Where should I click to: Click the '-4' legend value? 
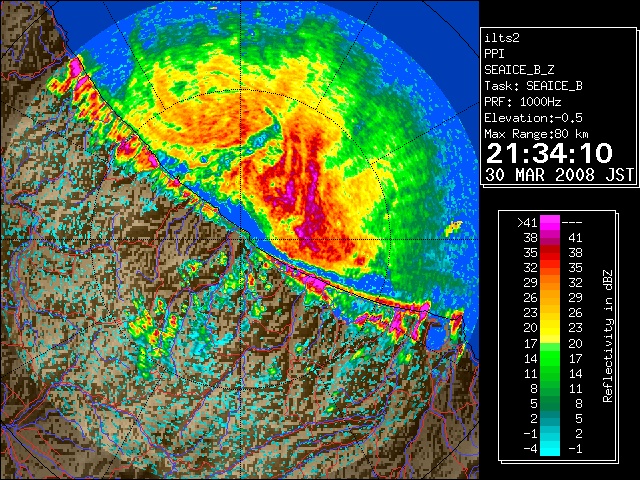point(530,449)
